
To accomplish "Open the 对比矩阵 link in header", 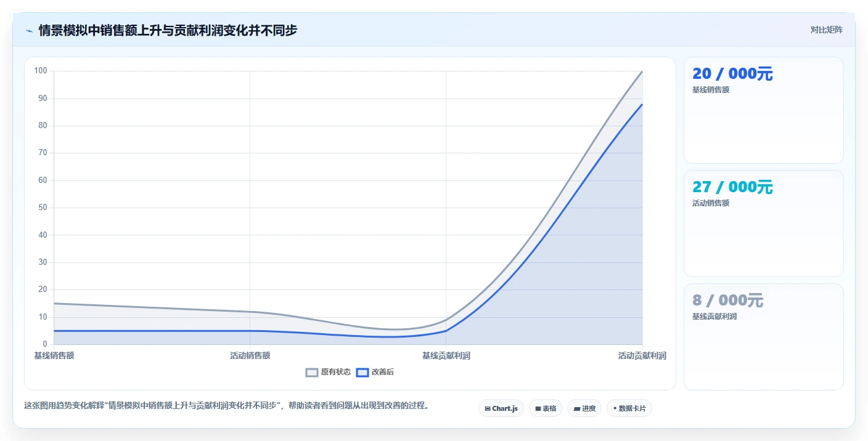I will [x=826, y=30].
